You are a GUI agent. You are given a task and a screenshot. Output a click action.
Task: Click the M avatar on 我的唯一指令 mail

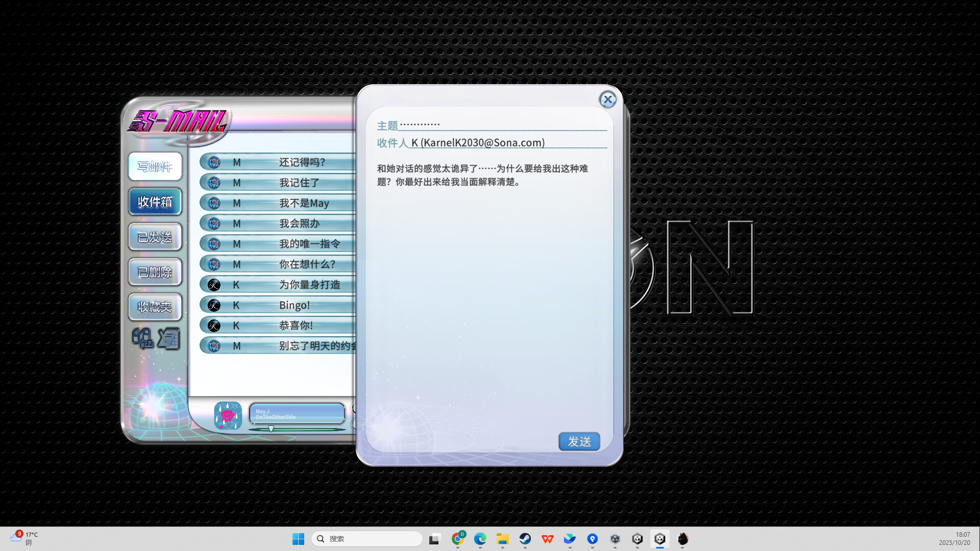[213, 244]
